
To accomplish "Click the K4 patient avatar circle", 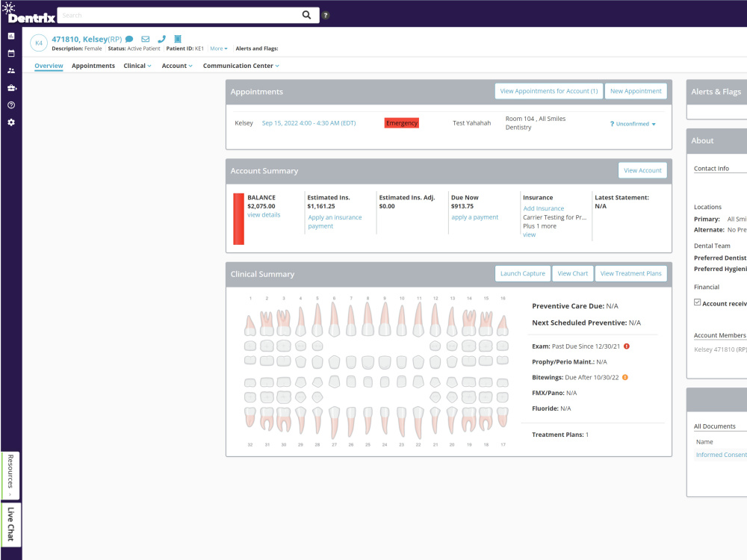I will point(39,43).
